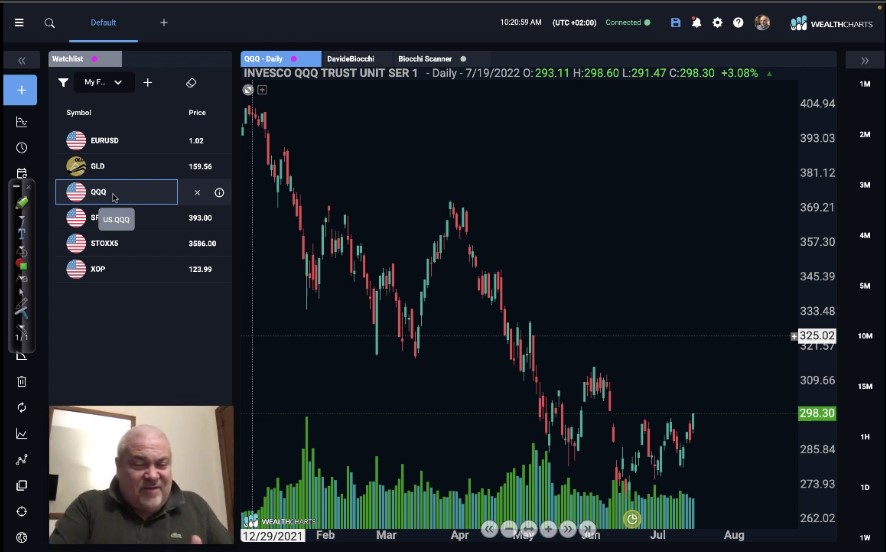
Task: Zoom in the chart with the plus button
Action: (x=548, y=529)
